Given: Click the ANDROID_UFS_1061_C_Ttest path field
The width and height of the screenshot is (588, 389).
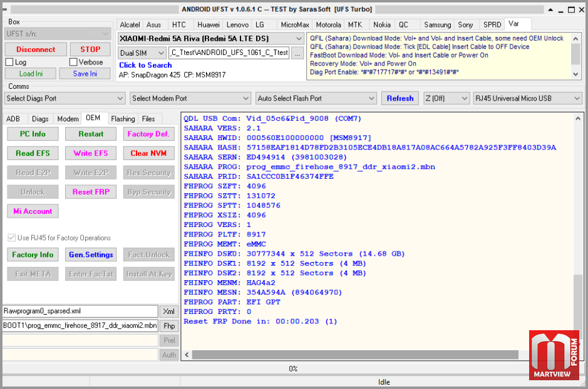Looking at the screenshot, I should click(x=229, y=53).
